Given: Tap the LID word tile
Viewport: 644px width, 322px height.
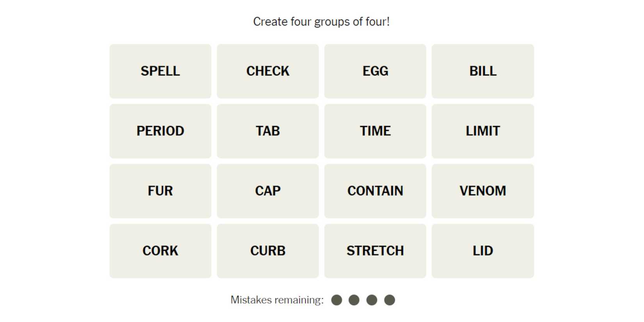Looking at the screenshot, I should (483, 251).
